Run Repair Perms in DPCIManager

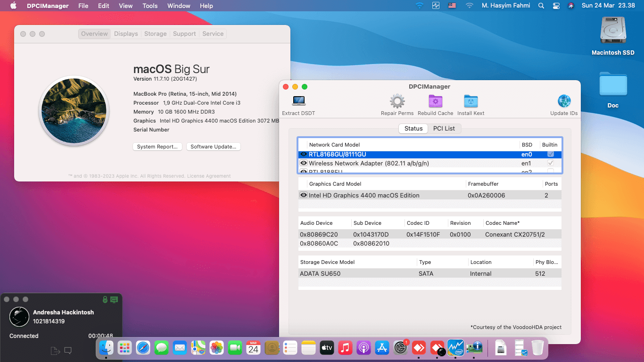click(397, 101)
